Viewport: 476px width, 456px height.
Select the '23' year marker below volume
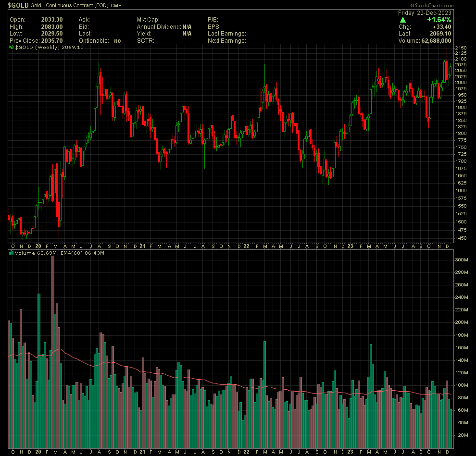pyautogui.click(x=351, y=452)
